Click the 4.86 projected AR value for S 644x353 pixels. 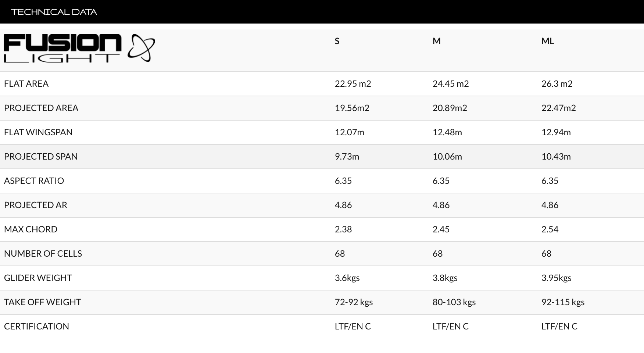click(x=343, y=205)
